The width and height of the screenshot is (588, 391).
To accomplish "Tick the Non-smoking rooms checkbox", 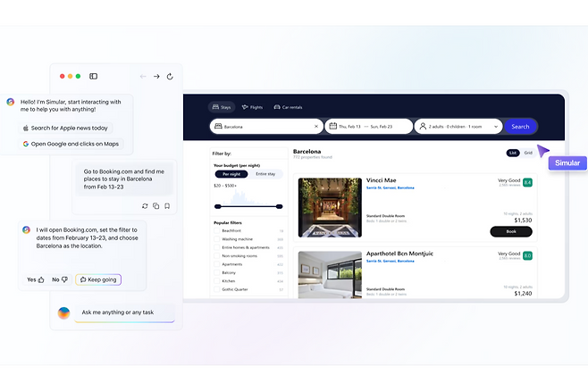I will click(217, 256).
